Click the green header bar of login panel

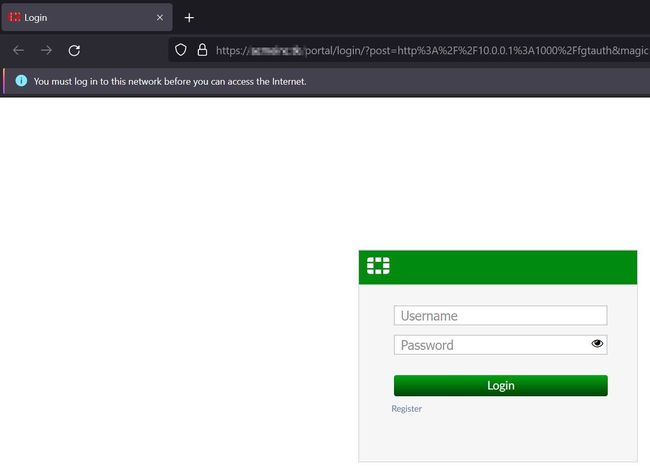click(498, 267)
